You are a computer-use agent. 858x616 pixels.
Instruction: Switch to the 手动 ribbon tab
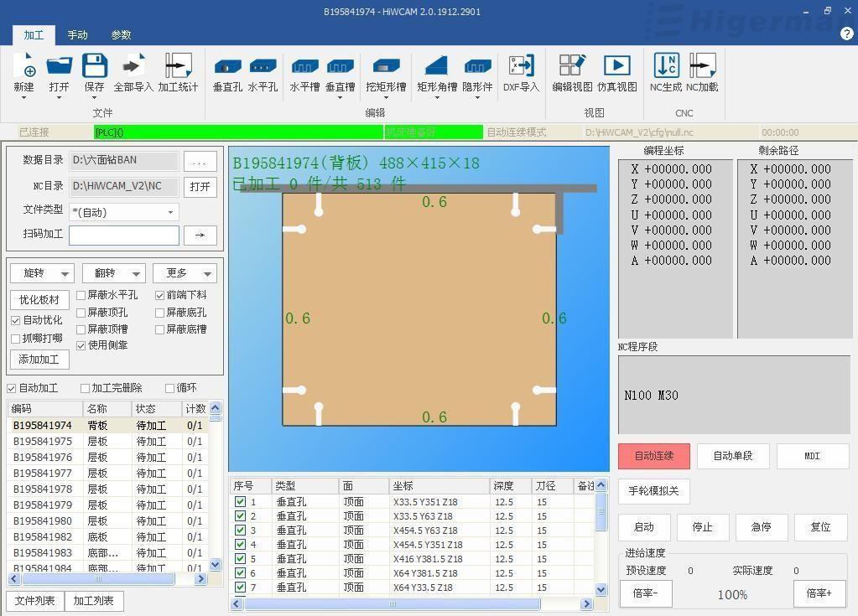coord(77,35)
